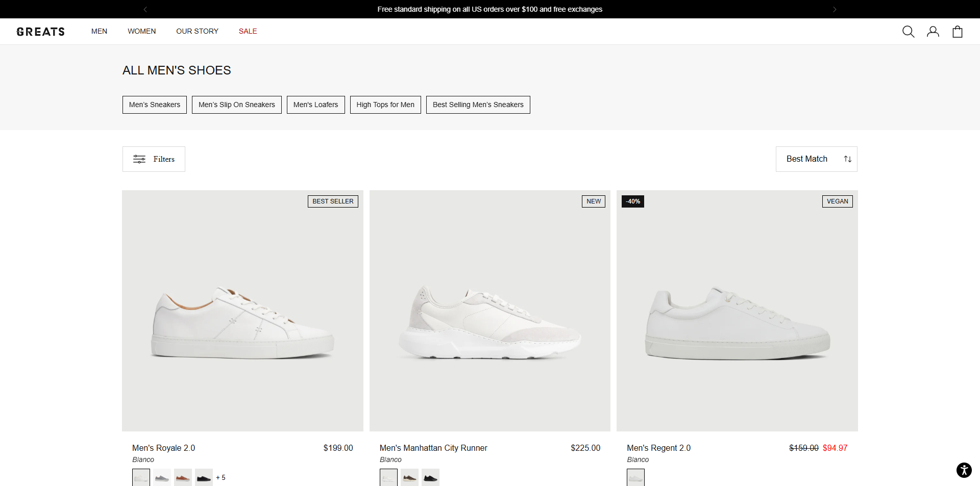Open the Filters panel
Viewport: 980px width, 486px height.
tap(154, 159)
